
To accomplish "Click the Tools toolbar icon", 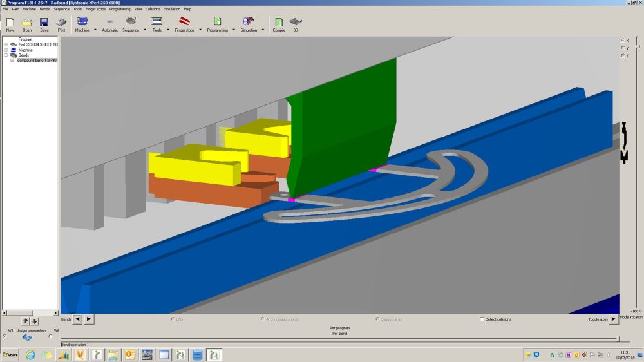I will pos(156,23).
